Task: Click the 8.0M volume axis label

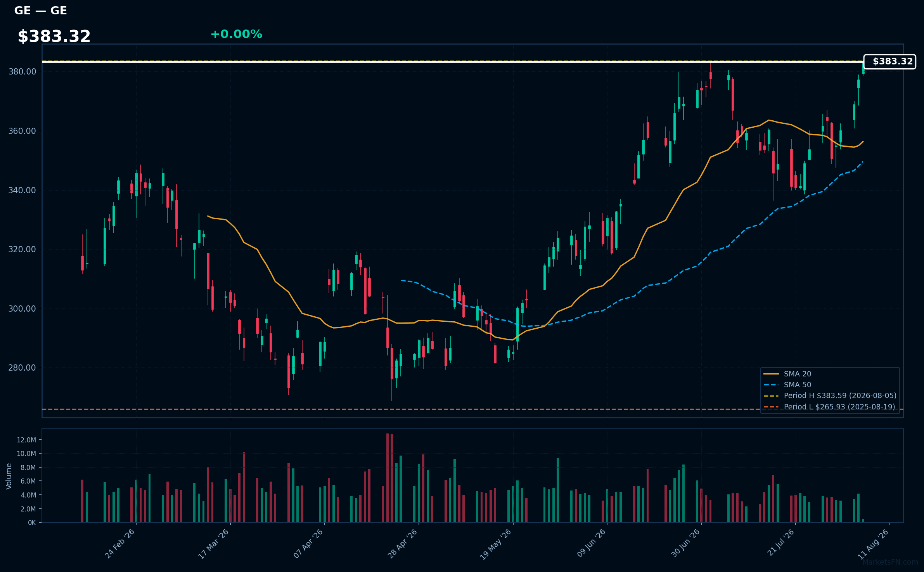Action: pos(28,468)
